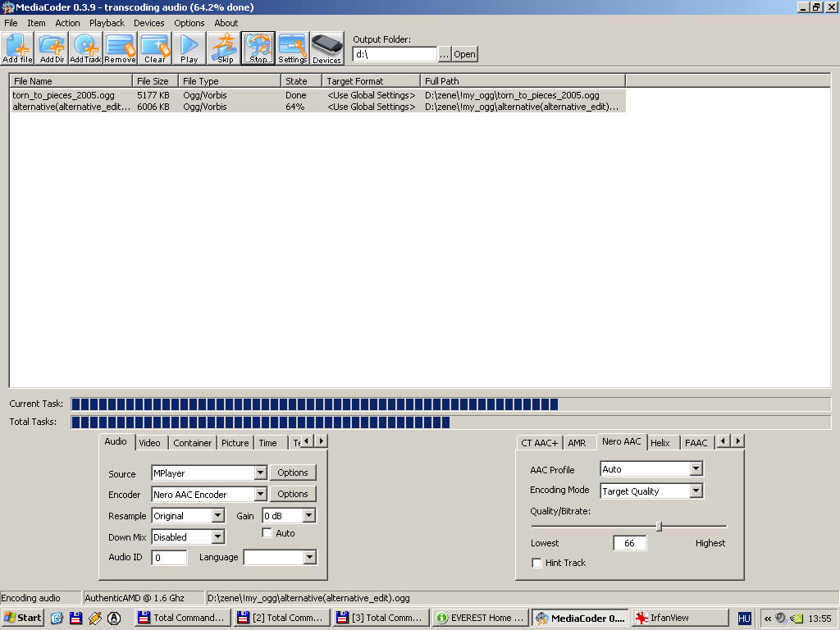Expand the Encoder dropdown
This screenshot has height=630, width=840.
(260, 495)
